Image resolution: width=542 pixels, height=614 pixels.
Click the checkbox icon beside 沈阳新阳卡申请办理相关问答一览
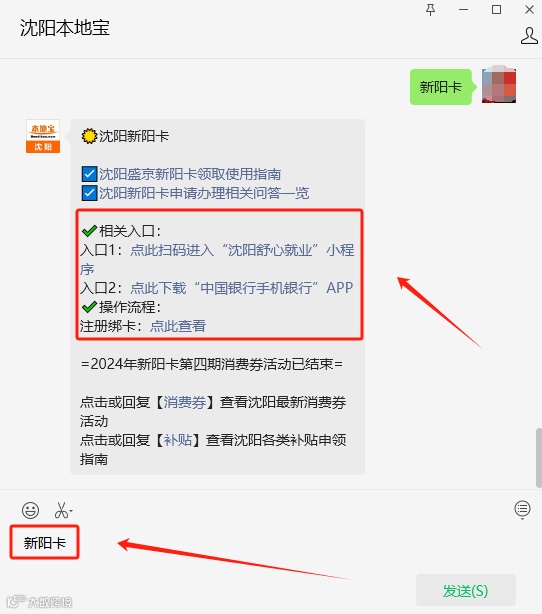point(89,193)
